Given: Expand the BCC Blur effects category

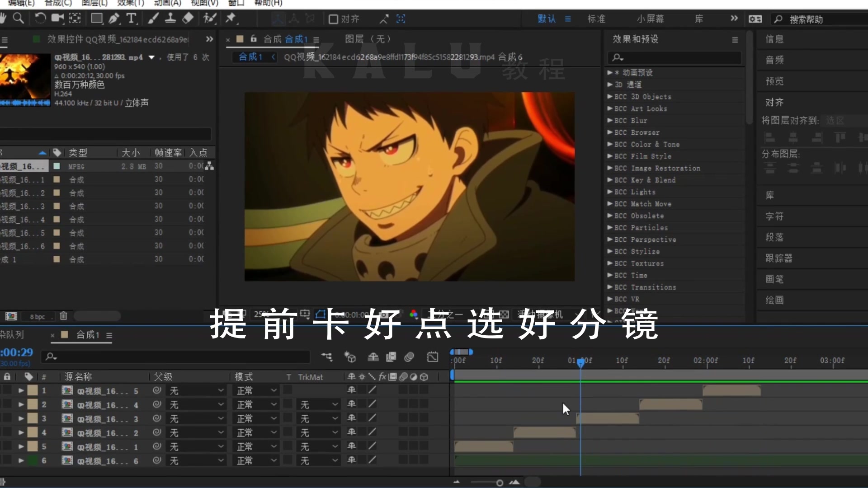Looking at the screenshot, I should point(610,120).
